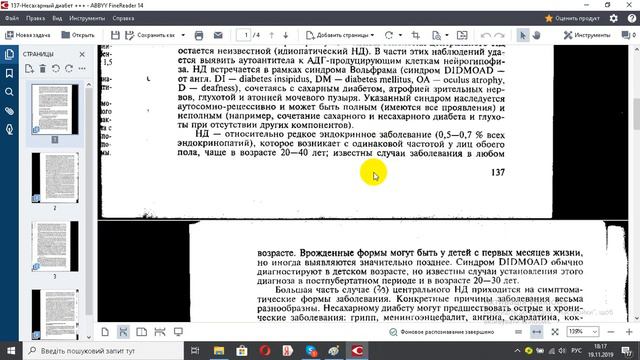Click pages panel scroll down arrow

click(x=89, y=337)
